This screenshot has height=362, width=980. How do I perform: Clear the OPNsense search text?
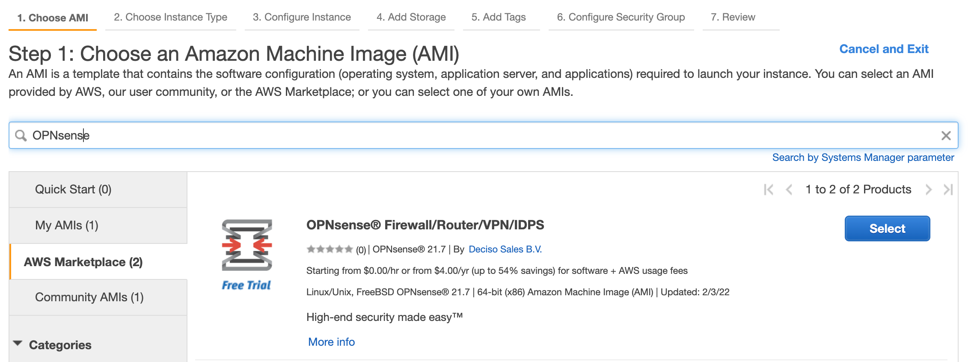tap(946, 136)
